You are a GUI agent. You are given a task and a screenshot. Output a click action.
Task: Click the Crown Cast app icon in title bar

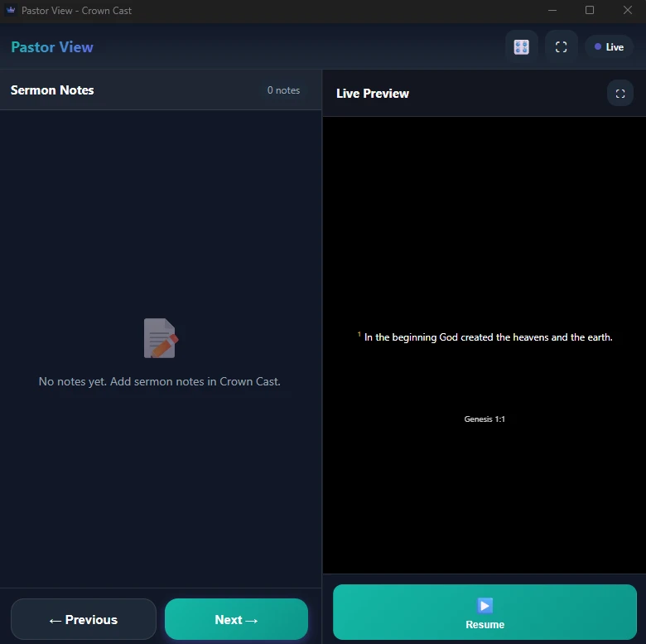pos(11,11)
